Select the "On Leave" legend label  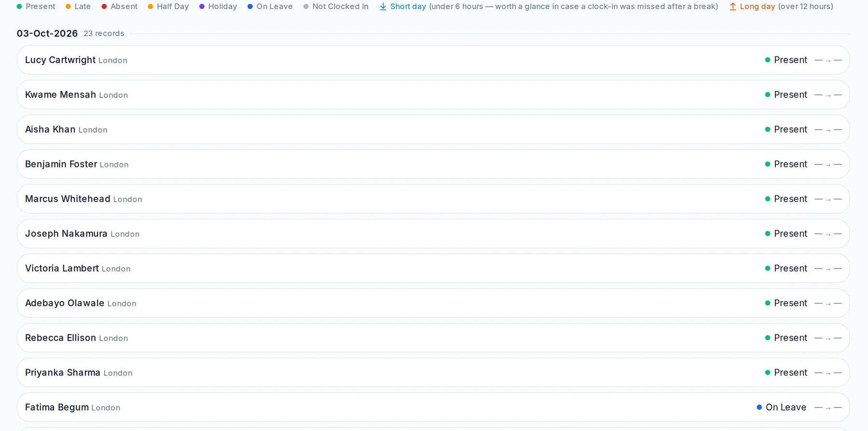[274, 7]
